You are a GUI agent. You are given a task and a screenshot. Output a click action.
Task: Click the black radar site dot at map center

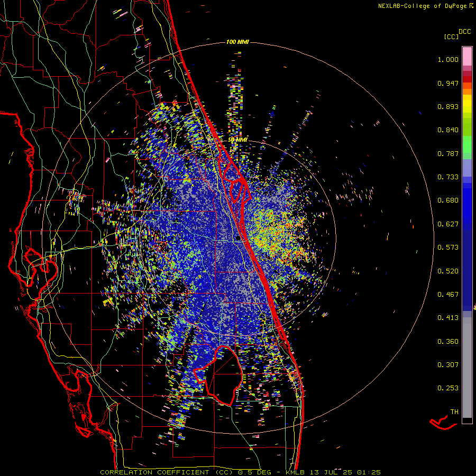click(x=238, y=239)
